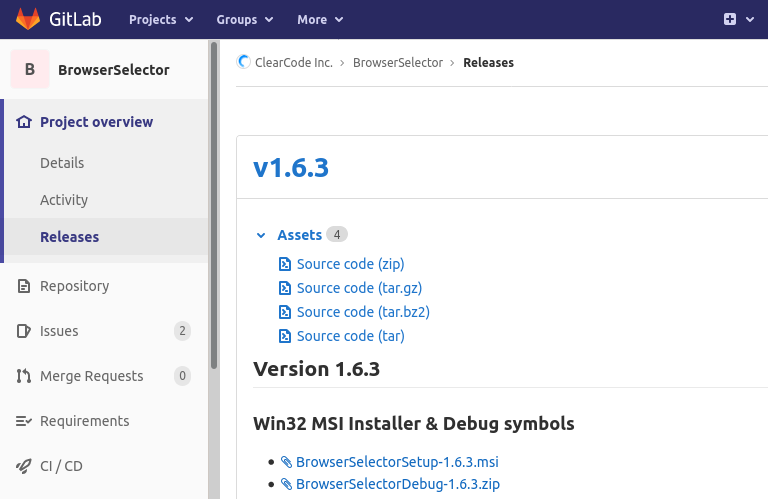Select Project overview in sidebar
This screenshot has width=768, height=499.
(x=96, y=122)
